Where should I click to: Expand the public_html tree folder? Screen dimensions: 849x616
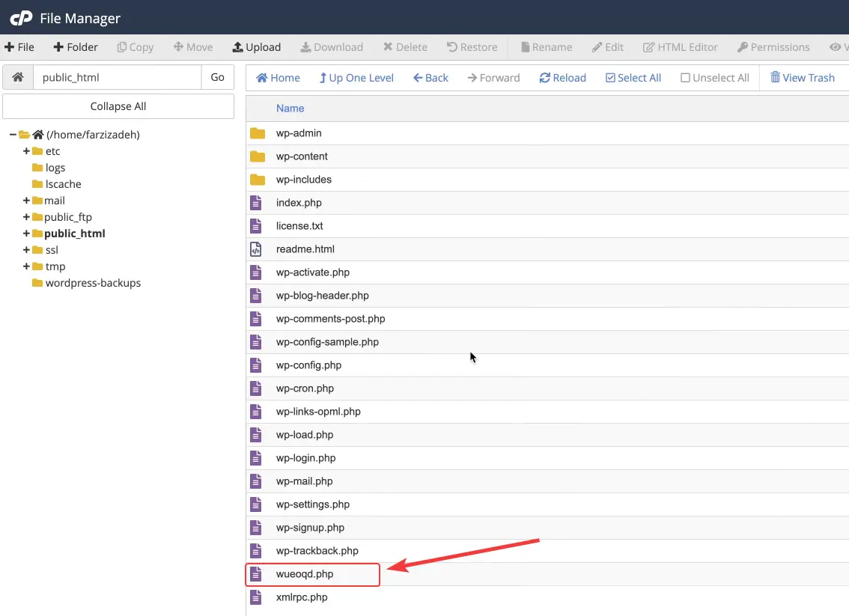coord(26,233)
